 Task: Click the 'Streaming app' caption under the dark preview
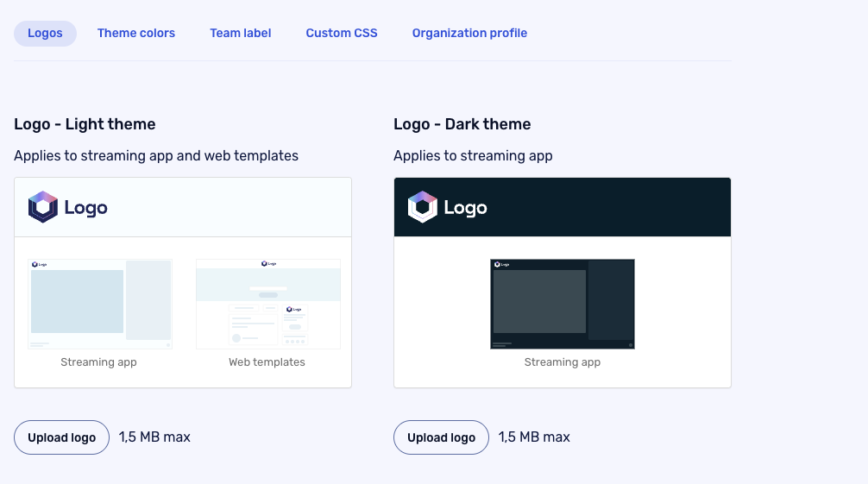[563, 362]
